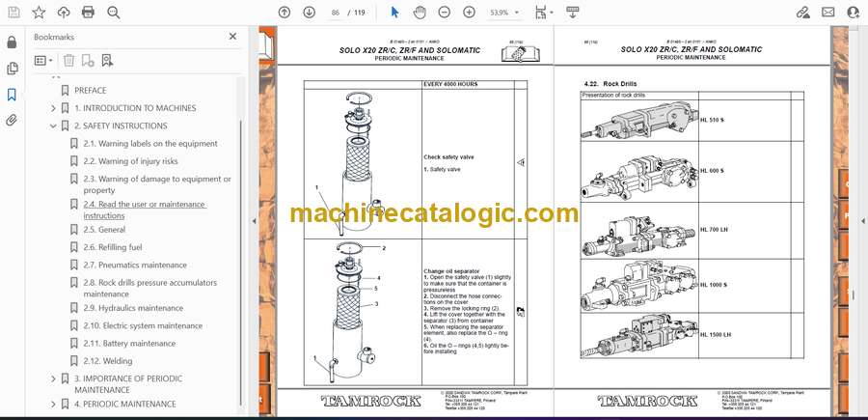This screenshot has height=420, width=868.
Task: Click the 'HL 700 LH' label
Action: click(713, 230)
